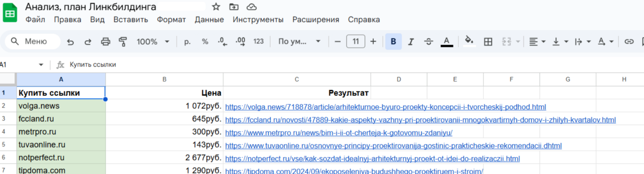Open the metrpro.ru article link
This screenshot has width=644, height=174.
click(x=339, y=133)
